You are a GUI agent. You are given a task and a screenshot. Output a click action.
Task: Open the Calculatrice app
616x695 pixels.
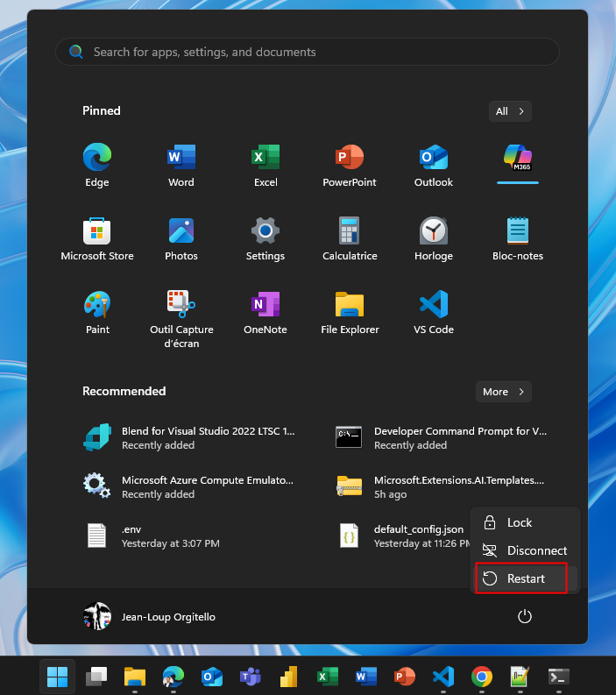350,238
